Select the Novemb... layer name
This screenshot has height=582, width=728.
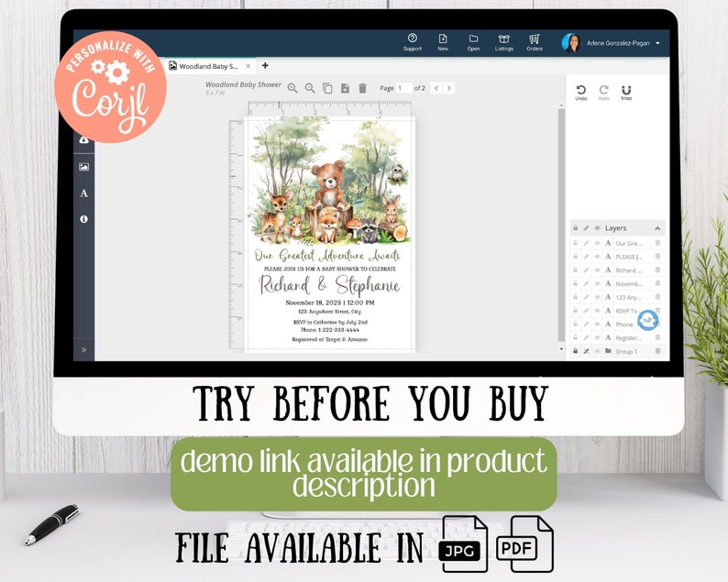click(629, 283)
